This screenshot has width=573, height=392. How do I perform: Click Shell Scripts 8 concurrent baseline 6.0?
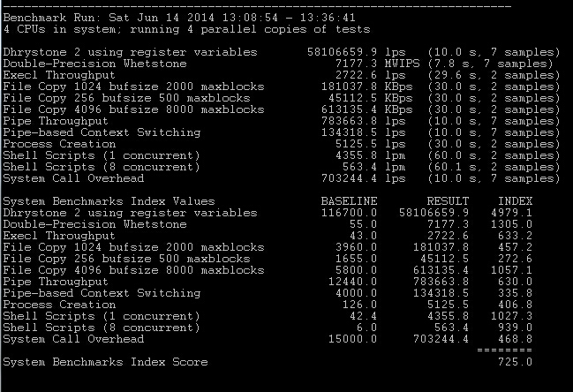[367, 328]
